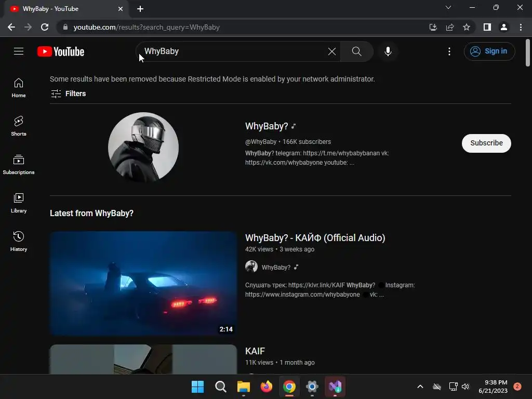
Task: Open the WhyBaby? - КАЙФ (Official Audio) title
Action: point(315,238)
